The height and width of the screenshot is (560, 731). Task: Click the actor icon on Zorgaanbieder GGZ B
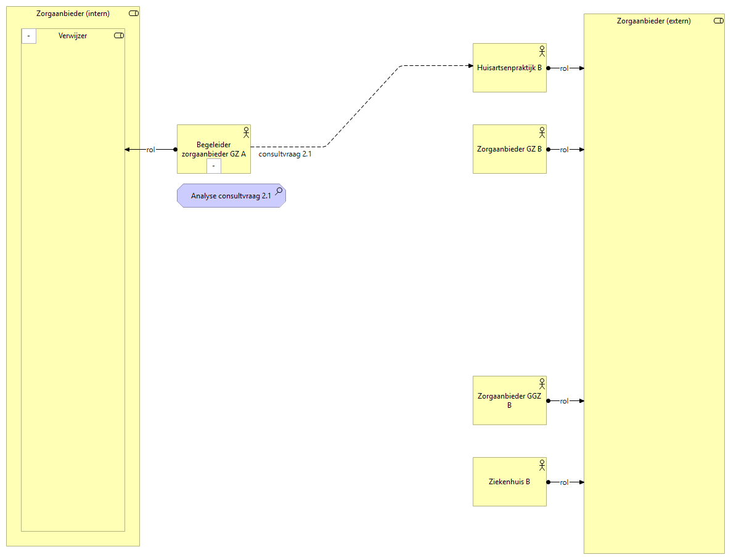pyautogui.click(x=542, y=383)
